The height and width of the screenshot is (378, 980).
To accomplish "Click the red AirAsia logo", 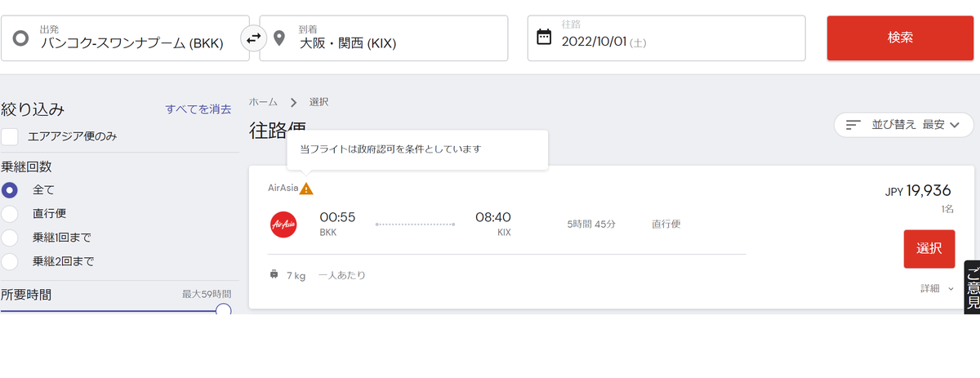I will (x=283, y=224).
